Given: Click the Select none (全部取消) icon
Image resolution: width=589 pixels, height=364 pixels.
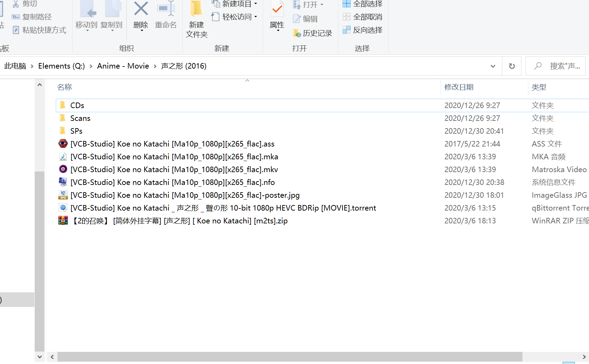Looking at the screenshot, I should click(347, 17).
